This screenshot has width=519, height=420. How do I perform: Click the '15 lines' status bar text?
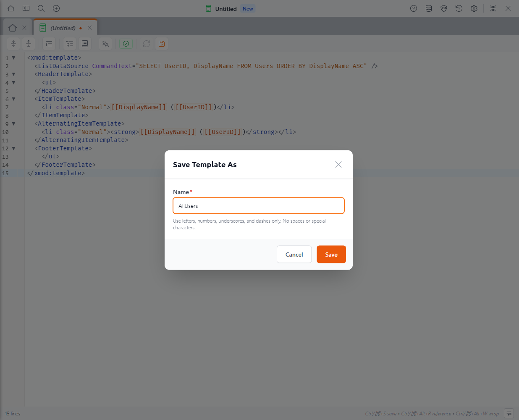13,414
